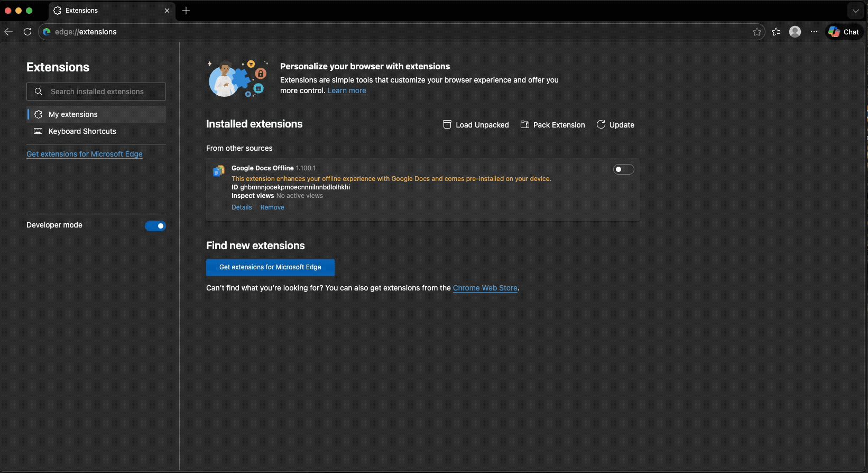The height and width of the screenshot is (473, 868).
Task: Minimize the window with yellow button
Action: (x=19, y=11)
